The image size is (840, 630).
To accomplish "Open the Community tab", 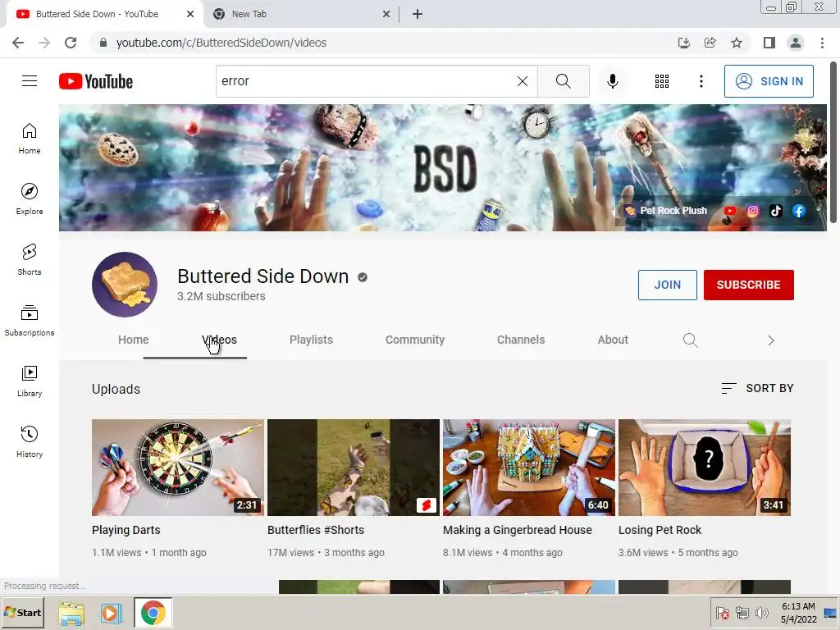I will click(x=415, y=340).
